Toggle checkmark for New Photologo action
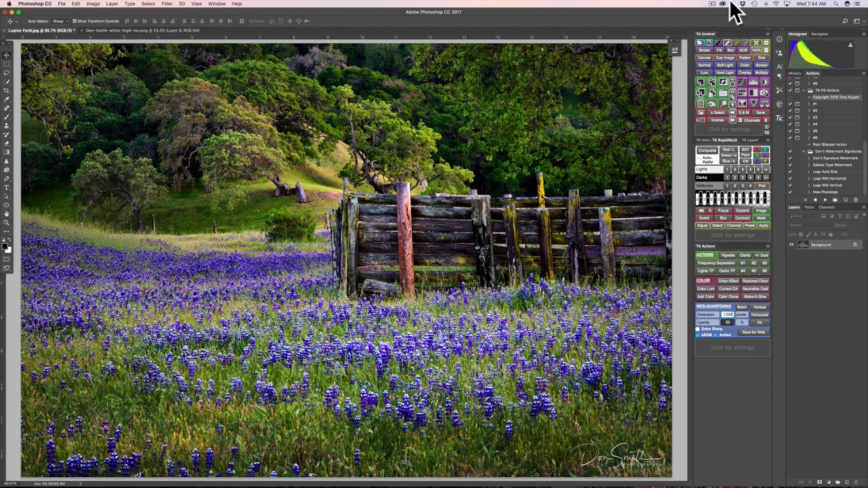The height and width of the screenshot is (488, 868). coord(790,192)
